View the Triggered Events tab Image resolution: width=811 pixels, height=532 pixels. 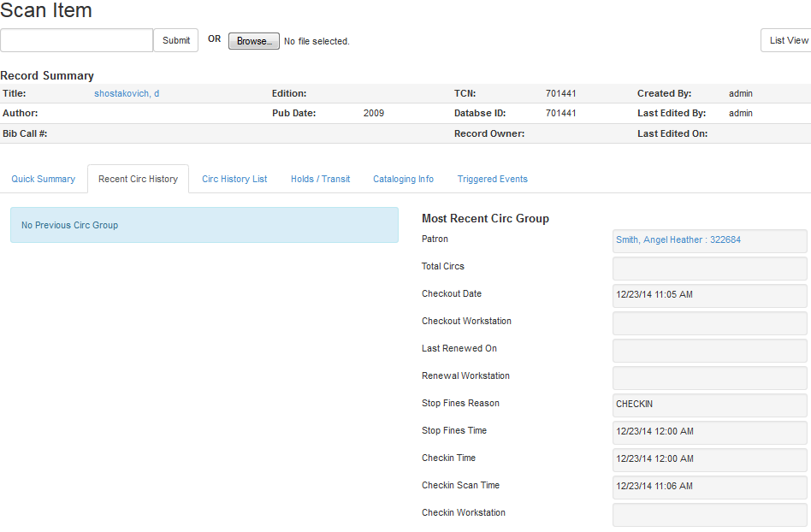(492, 179)
